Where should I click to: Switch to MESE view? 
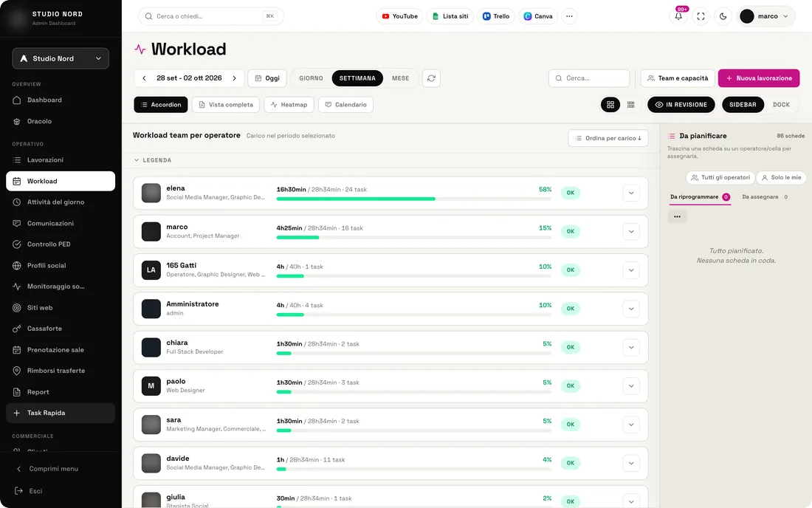(400, 78)
